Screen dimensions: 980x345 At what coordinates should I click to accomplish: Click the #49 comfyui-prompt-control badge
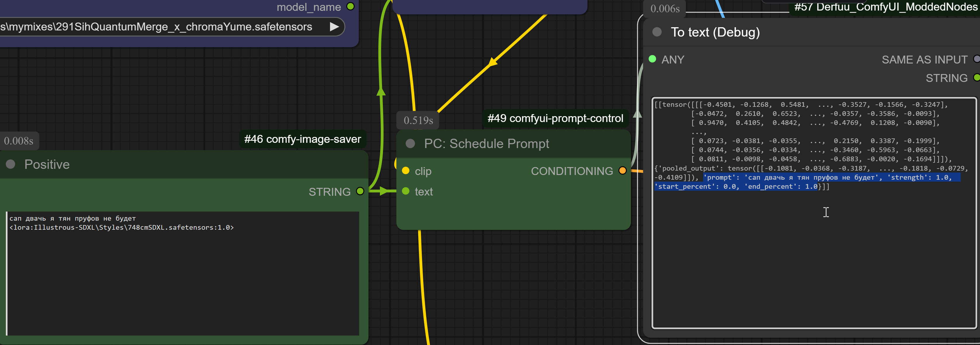click(x=555, y=119)
